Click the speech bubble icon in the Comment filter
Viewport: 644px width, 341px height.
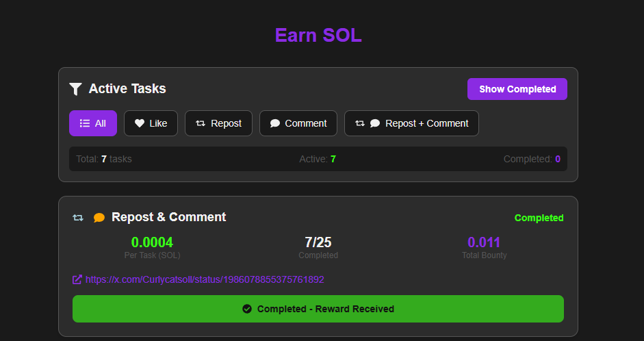tap(274, 123)
